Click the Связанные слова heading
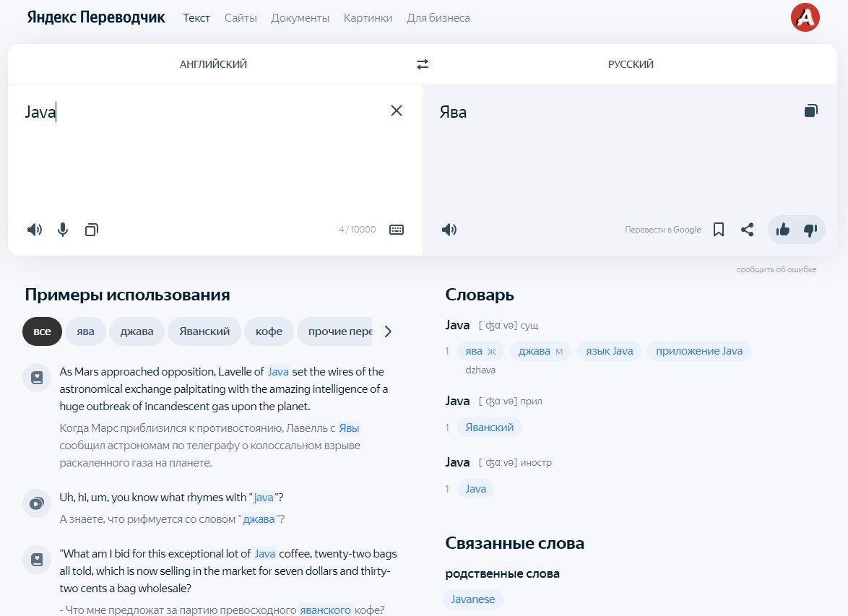The image size is (848, 616). pos(514,543)
